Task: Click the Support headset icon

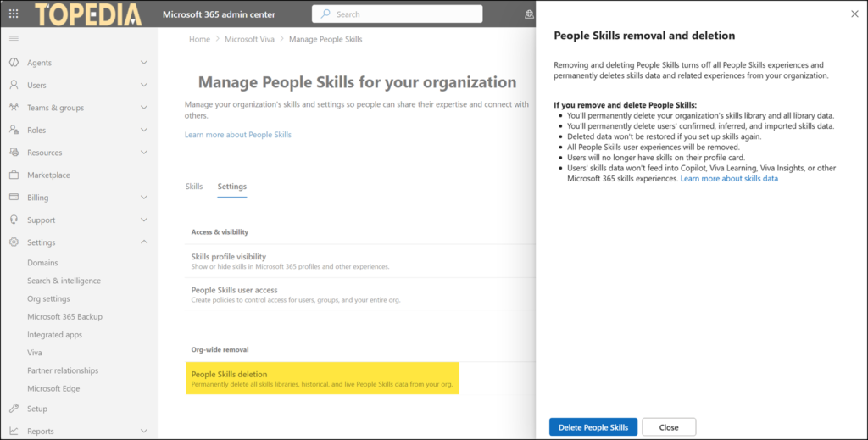Action: pos(14,220)
